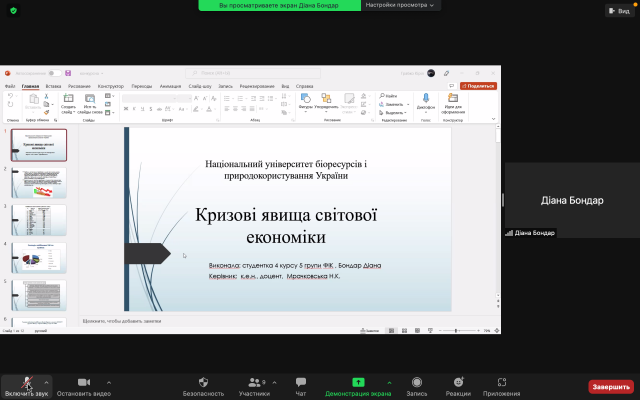Screen dimensions: 640x400
Task: Open Приложения apps icon
Action: coord(502,382)
